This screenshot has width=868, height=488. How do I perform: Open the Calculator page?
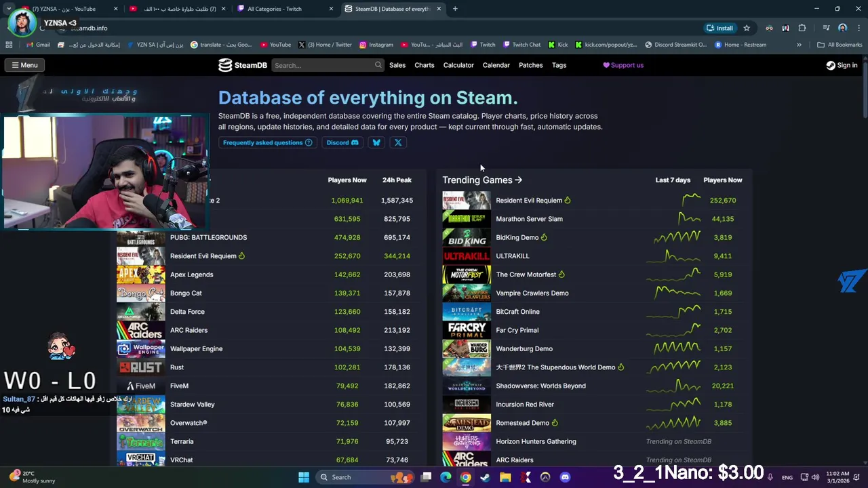(x=458, y=65)
